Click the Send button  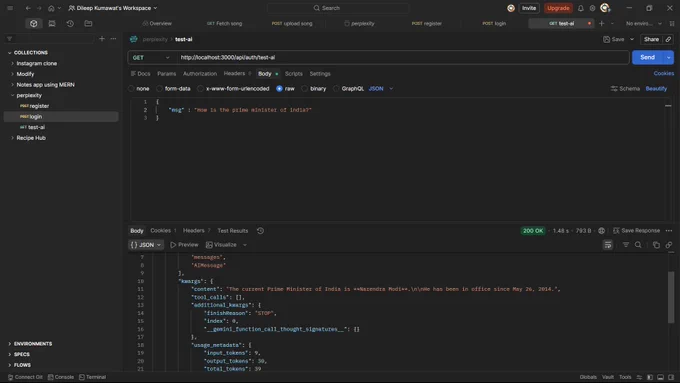coord(647,57)
